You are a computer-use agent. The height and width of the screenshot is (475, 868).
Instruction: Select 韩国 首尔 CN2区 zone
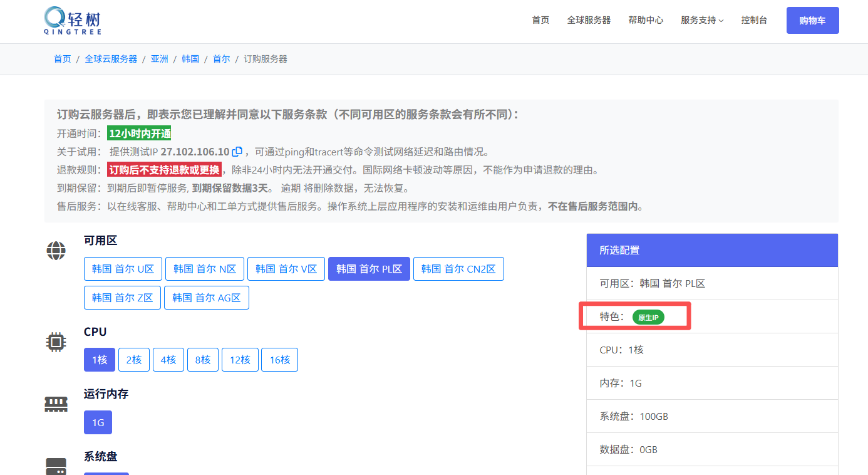(458, 269)
